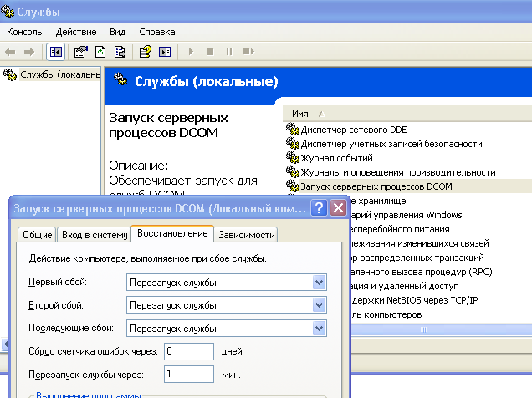Click the Export list toolbar icon

(x=120, y=52)
